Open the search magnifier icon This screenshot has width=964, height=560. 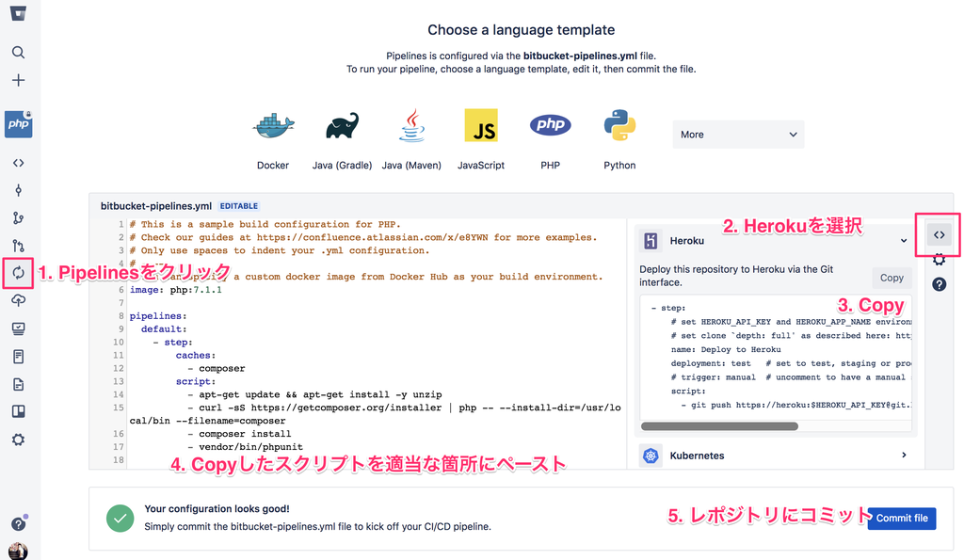click(x=19, y=53)
